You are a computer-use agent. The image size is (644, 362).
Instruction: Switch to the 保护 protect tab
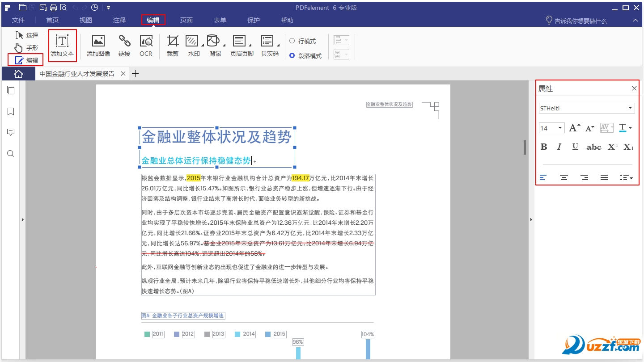tap(254, 20)
